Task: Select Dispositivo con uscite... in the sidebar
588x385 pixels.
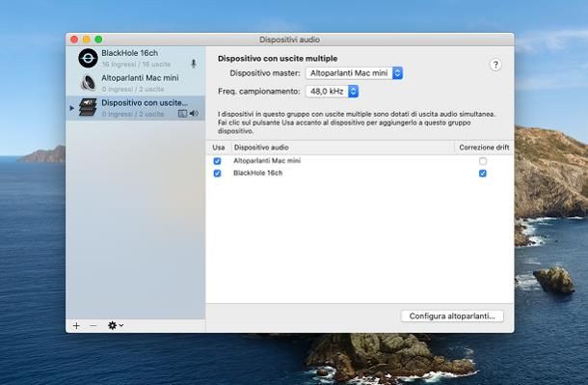Action: coord(135,108)
